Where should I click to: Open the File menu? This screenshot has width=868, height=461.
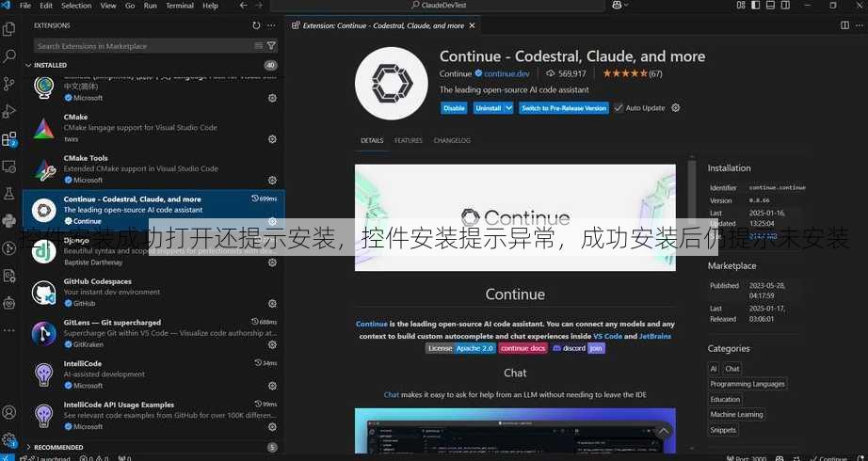click(25, 5)
